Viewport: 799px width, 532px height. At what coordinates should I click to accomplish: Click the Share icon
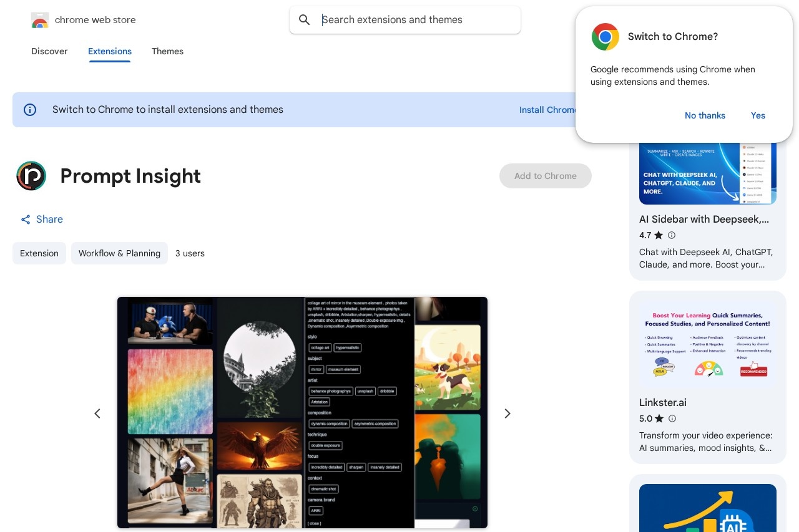[x=26, y=220]
